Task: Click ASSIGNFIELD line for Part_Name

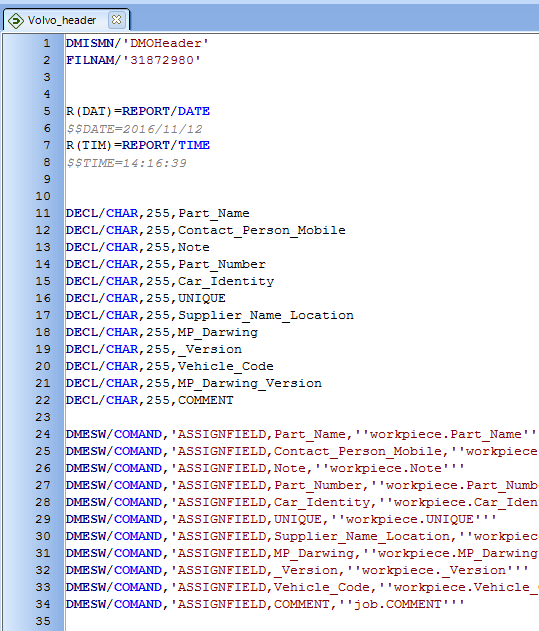Action: (x=301, y=434)
